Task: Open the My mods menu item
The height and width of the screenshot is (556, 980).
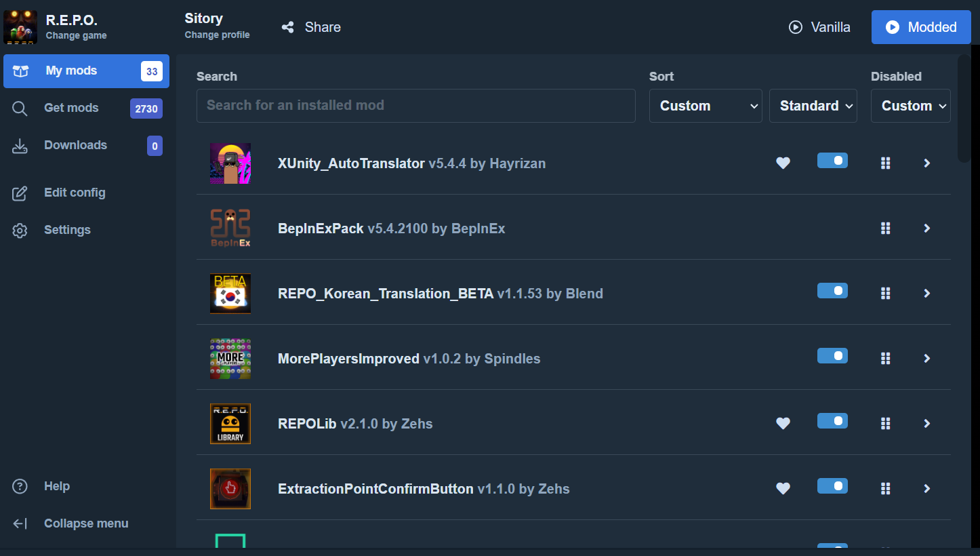Action: click(x=86, y=71)
